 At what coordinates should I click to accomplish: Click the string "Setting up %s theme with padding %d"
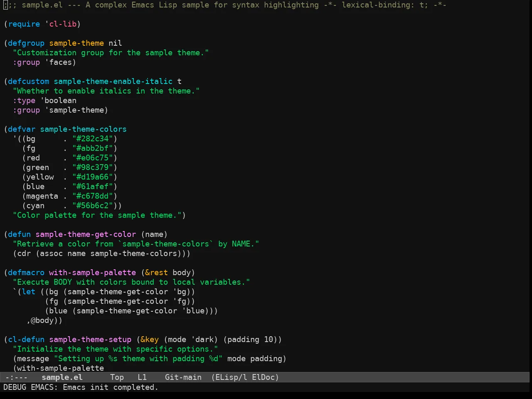click(138, 359)
